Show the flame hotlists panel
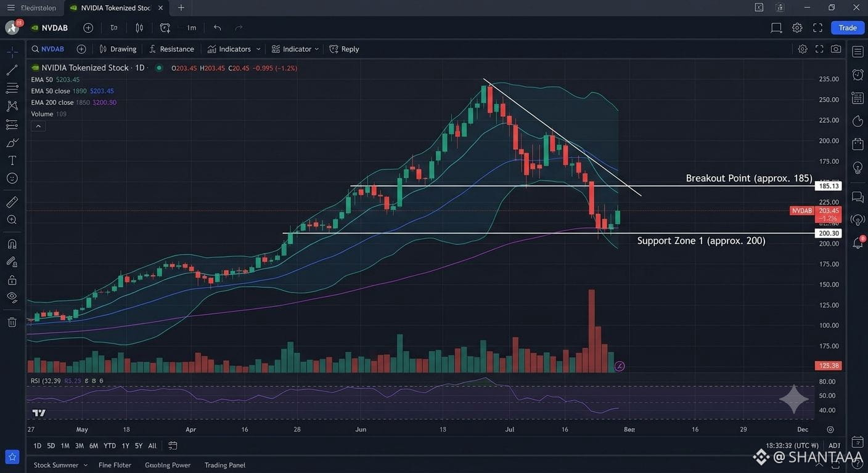868x473 pixels. point(858,121)
